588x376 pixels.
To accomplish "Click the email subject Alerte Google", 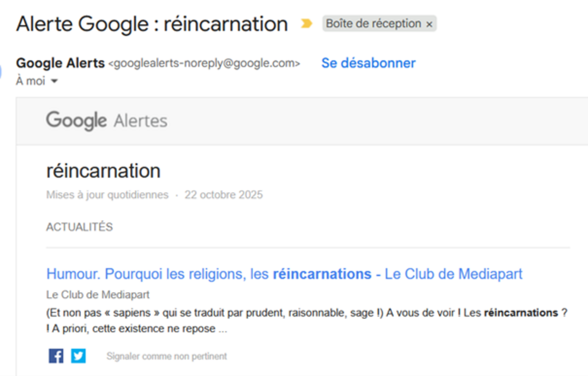I will [x=152, y=23].
